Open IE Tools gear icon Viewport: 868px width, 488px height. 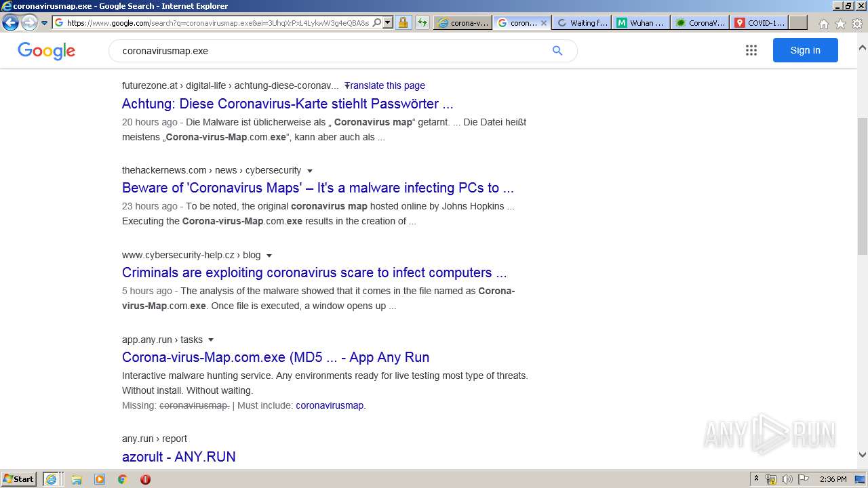coord(857,24)
